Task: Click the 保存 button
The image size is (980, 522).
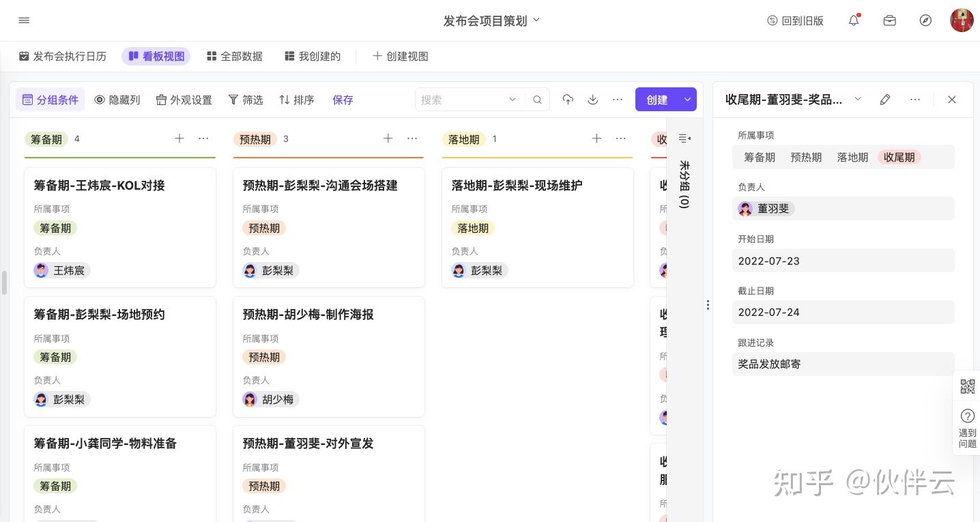Action: (x=343, y=100)
